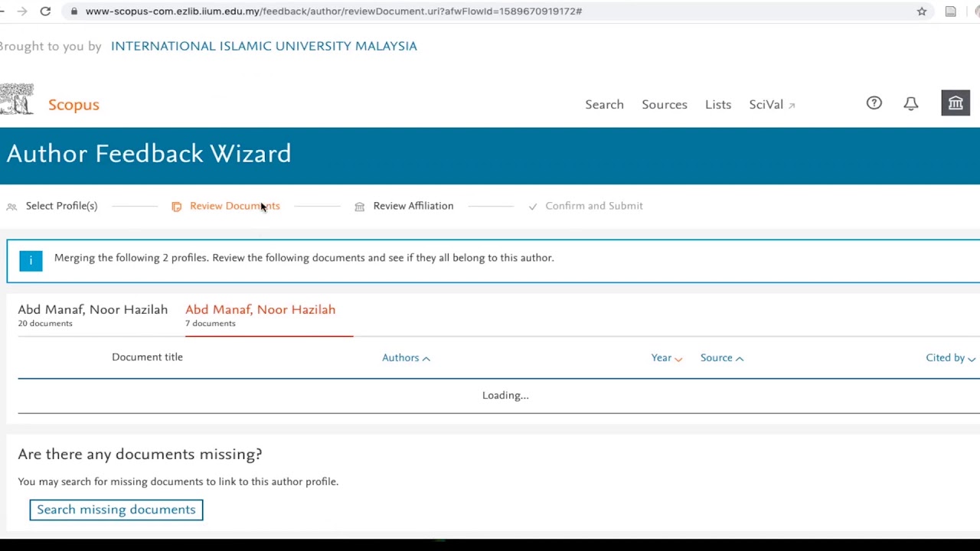Bookmark this page with the star icon
Viewport: 980px width, 551px height.
[x=922, y=11]
